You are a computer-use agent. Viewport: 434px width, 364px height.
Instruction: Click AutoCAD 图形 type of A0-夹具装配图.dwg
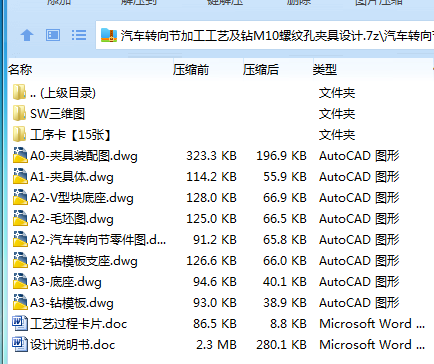click(x=359, y=156)
